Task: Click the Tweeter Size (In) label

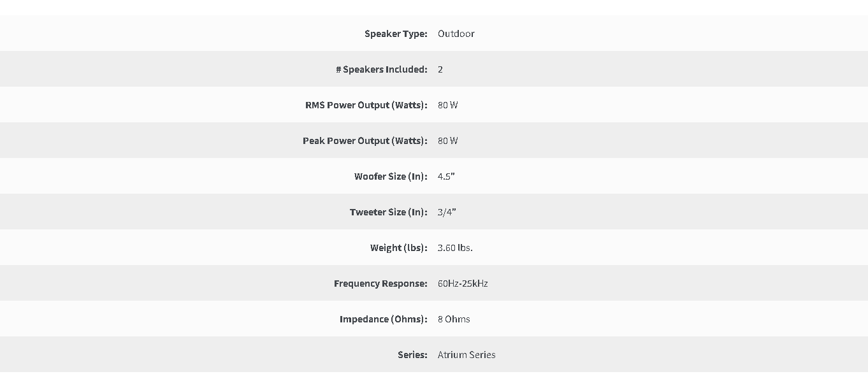Action: (389, 212)
